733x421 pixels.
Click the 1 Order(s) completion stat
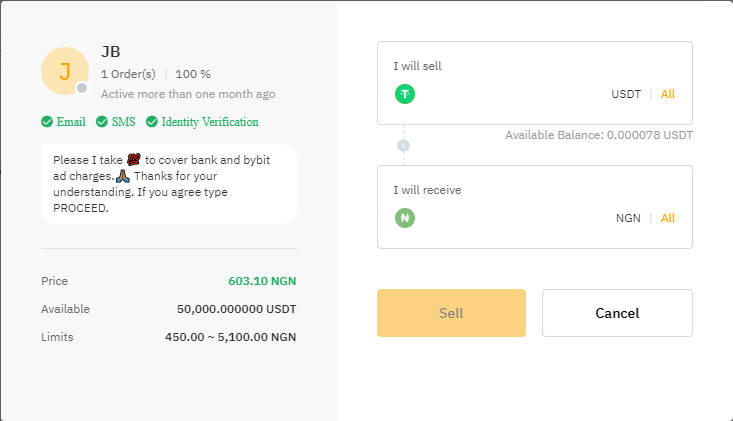tap(128, 74)
